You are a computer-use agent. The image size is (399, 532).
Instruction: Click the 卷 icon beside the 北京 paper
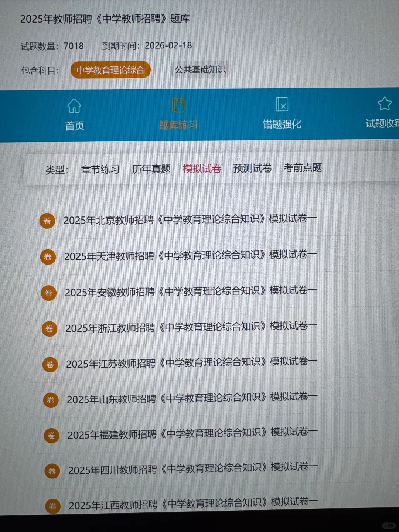tap(48, 221)
